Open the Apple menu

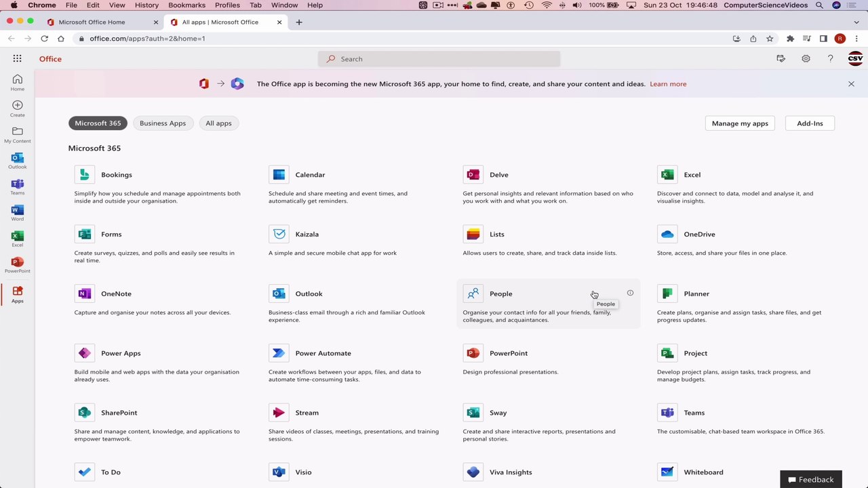tap(14, 5)
